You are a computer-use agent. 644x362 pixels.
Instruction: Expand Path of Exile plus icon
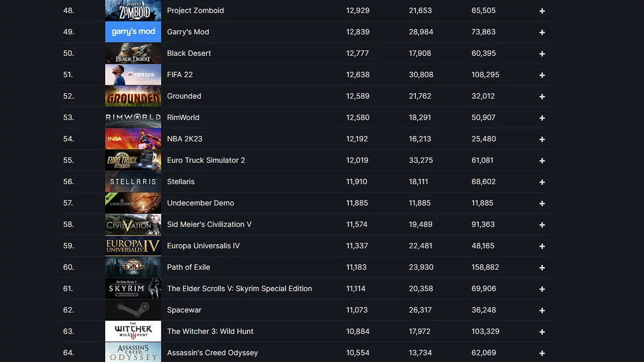point(542,268)
